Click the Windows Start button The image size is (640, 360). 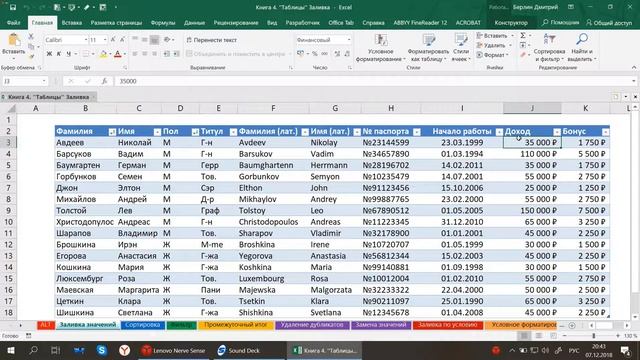(x=10, y=351)
